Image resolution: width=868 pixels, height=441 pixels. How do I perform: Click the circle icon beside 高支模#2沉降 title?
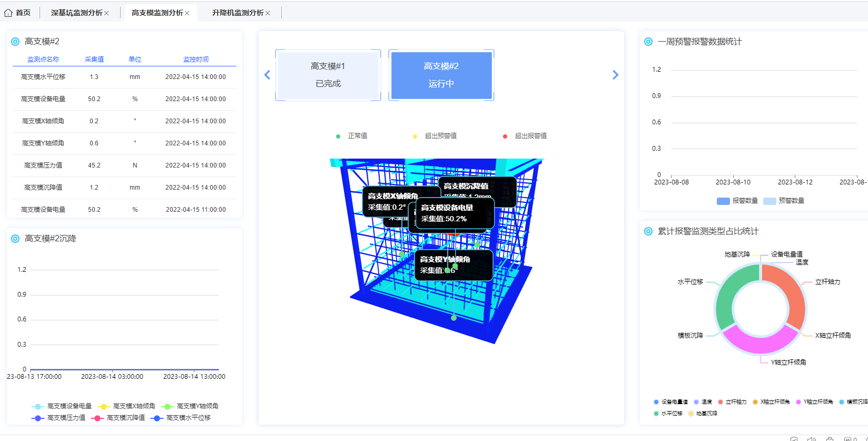click(x=15, y=239)
